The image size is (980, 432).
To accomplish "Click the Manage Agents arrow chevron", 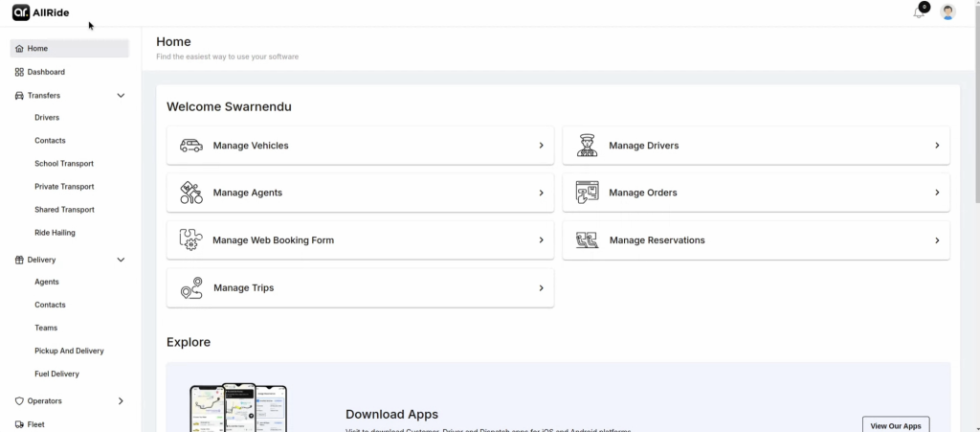I will (x=542, y=193).
